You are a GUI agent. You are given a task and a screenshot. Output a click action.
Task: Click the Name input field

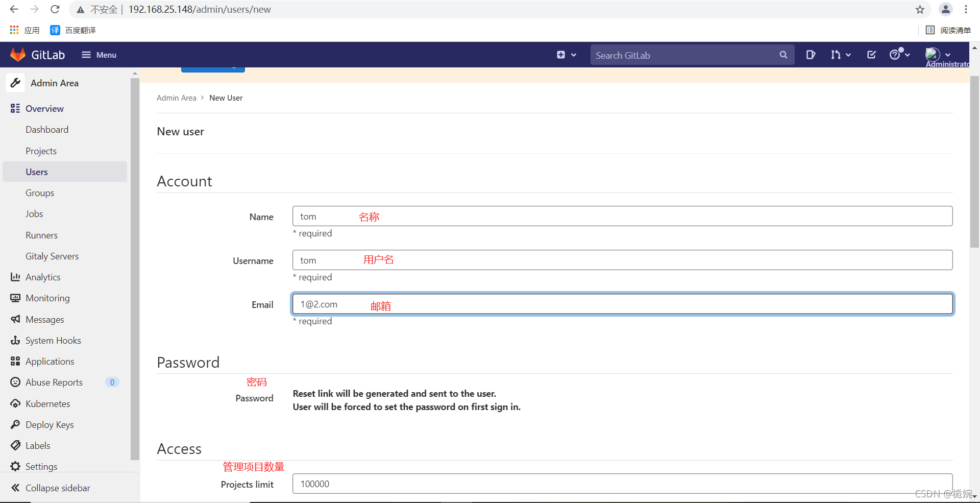pyautogui.click(x=622, y=216)
